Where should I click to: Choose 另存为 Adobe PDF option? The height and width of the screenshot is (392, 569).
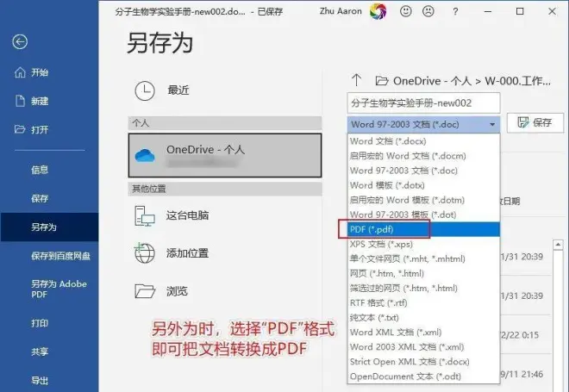59,289
